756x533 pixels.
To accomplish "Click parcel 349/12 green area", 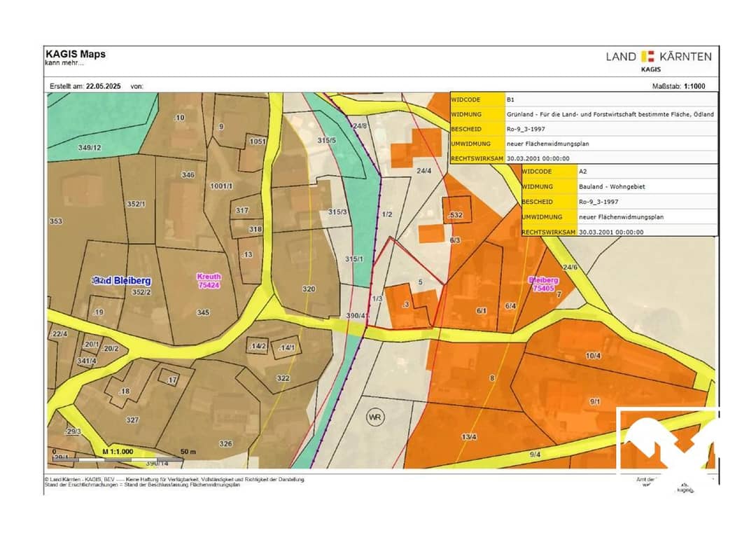I will pyautogui.click(x=90, y=147).
